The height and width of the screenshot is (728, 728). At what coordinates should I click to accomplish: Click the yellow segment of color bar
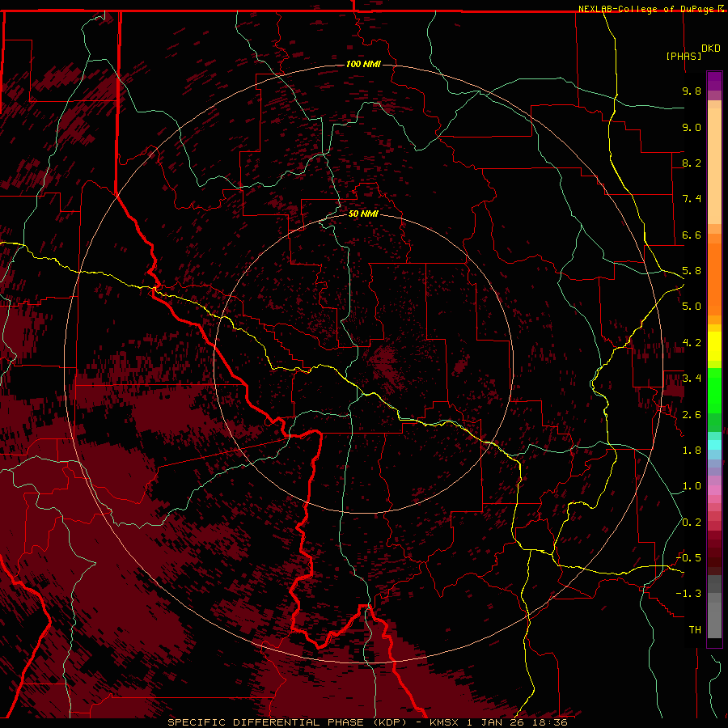(714, 346)
